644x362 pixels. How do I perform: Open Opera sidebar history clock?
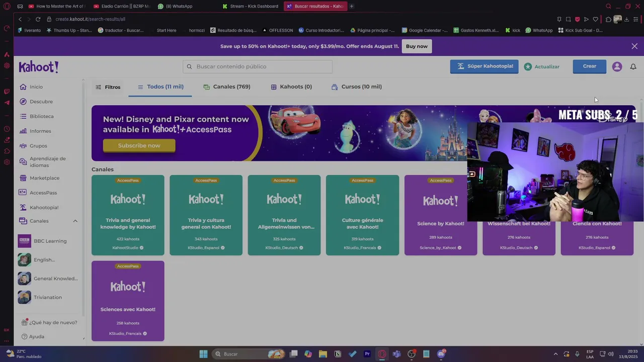(7, 129)
